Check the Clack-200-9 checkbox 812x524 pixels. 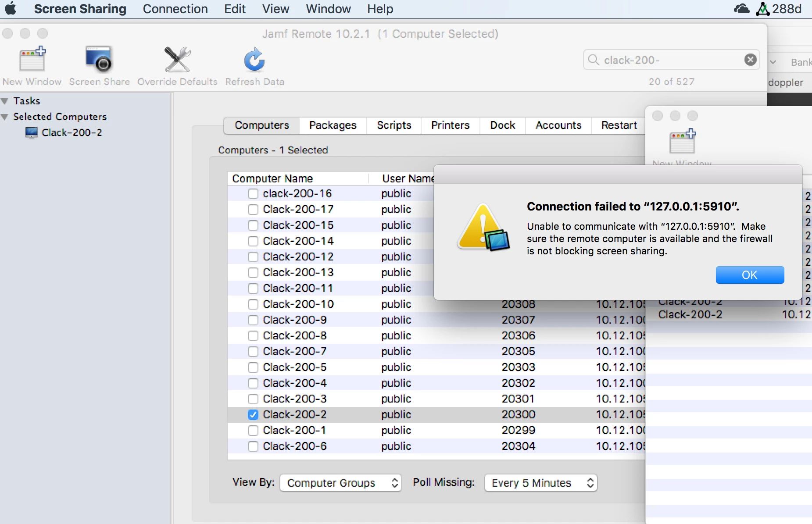(x=253, y=320)
